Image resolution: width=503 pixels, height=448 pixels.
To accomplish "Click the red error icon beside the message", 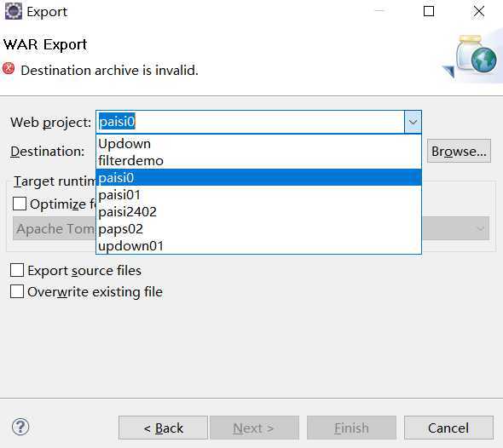I will point(9,68).
